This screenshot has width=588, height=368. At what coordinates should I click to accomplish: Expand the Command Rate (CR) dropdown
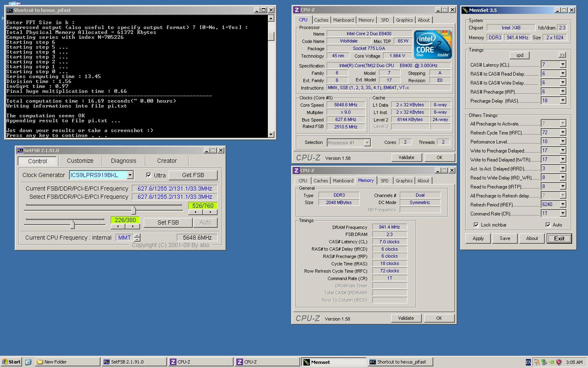pos(563,213)
